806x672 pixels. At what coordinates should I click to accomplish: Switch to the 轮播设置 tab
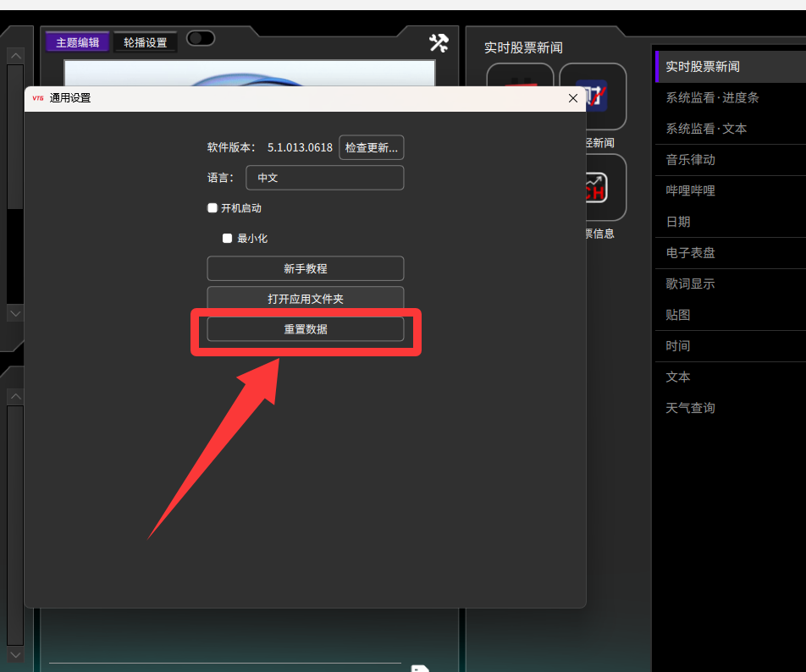click(146, 42)
